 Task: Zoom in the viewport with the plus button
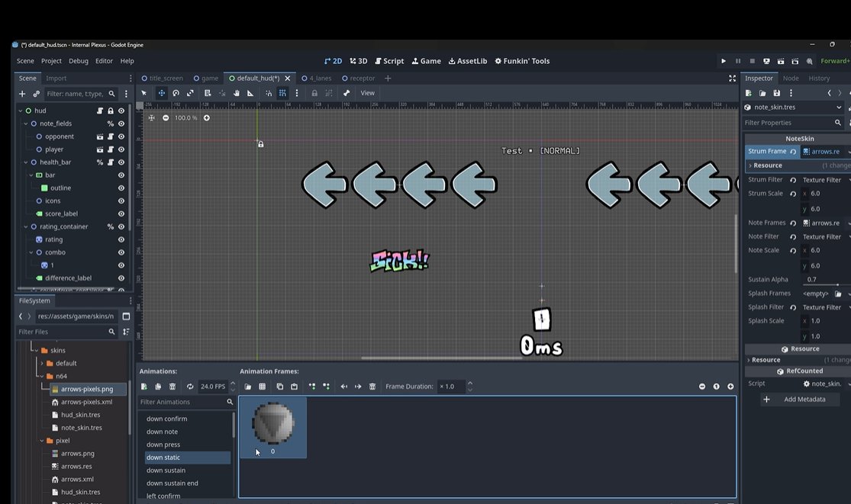point(207,117)
